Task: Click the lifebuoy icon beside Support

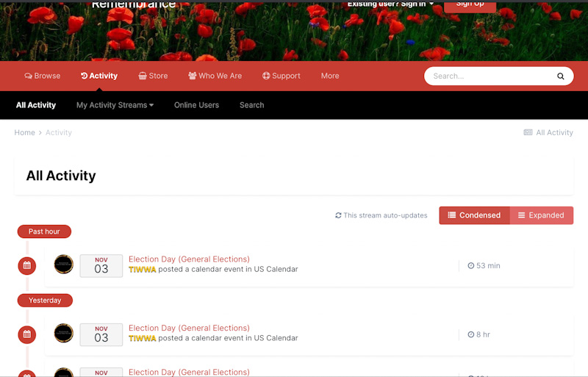Action: point(266,76)
